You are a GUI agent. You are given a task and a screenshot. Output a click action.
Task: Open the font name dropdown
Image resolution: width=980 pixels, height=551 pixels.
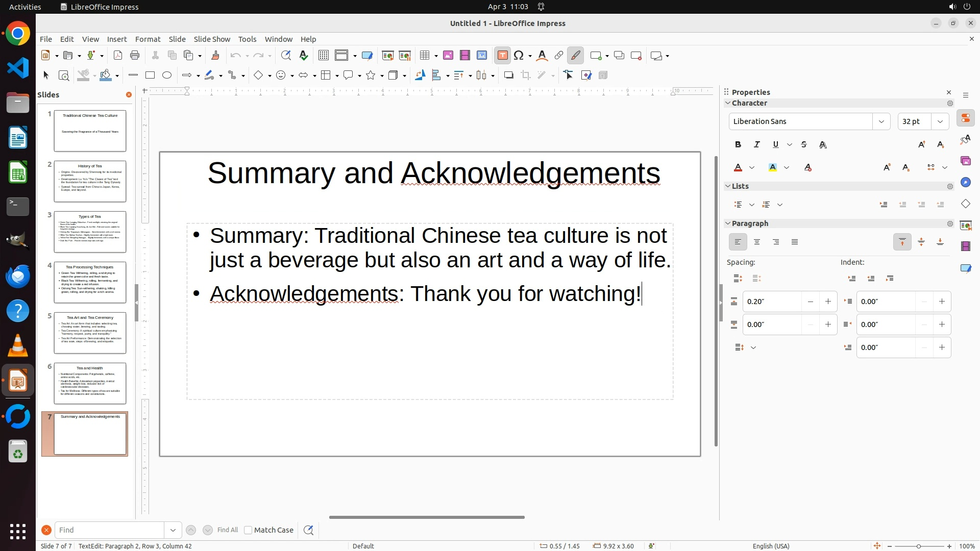881,121
